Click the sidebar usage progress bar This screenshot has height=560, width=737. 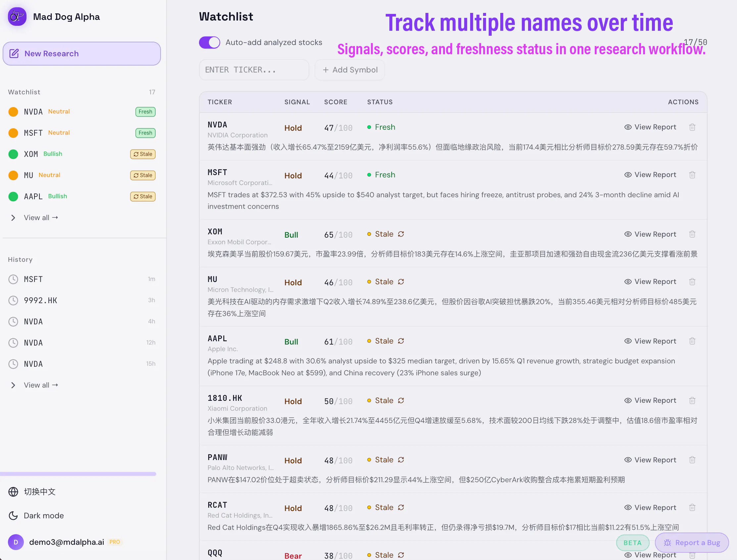[x=78, y=474]
